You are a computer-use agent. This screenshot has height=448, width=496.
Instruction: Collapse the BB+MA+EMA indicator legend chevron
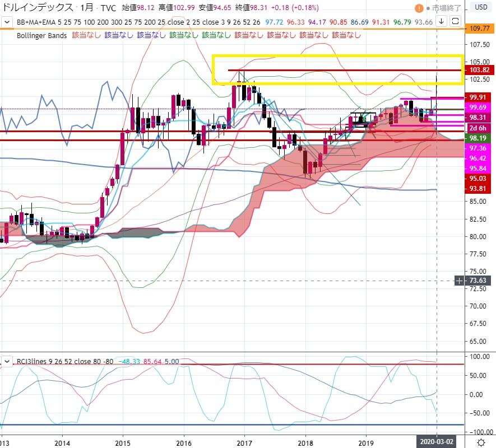click(x=7, y=22)
